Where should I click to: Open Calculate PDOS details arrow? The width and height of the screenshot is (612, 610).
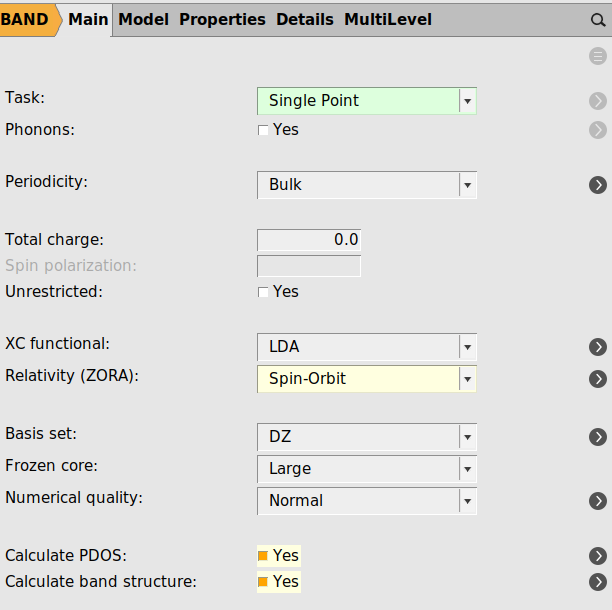tap(598, 556)
